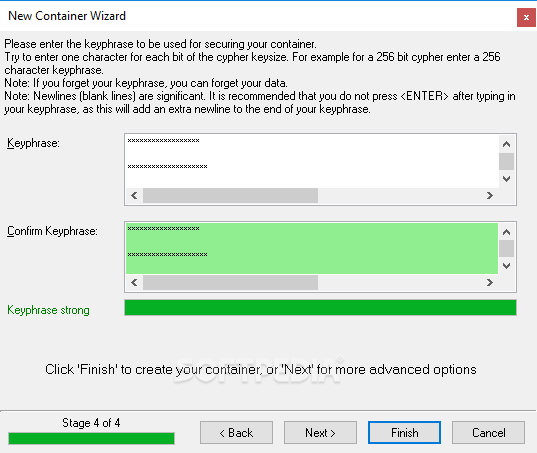This screenshot has width=537, height=453.
Task: Click into the Keyphrase text box
Action: click(x=312, y=161)
